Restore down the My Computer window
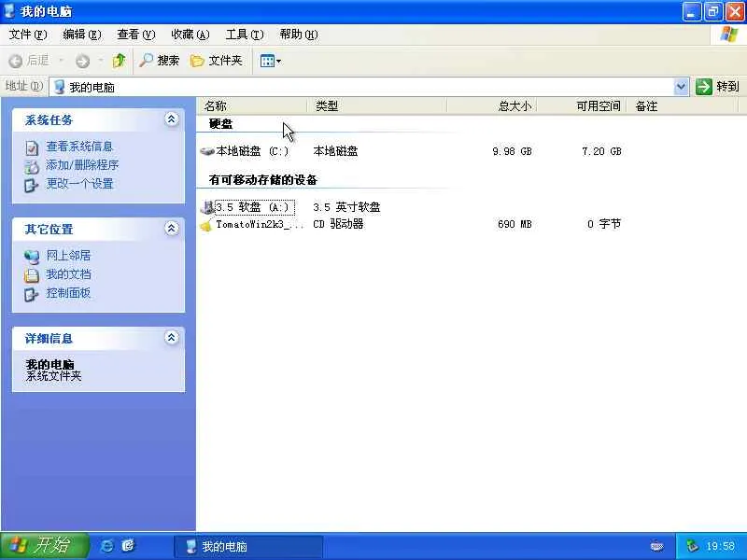The width and height of the screenshot is (747, 560). 713,11
